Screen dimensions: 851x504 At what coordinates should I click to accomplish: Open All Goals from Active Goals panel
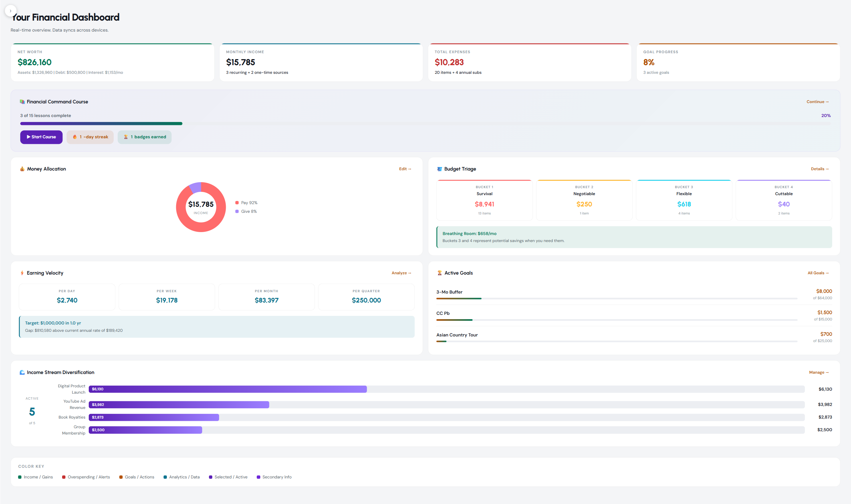pyautogui.click(x=818, y=273)
